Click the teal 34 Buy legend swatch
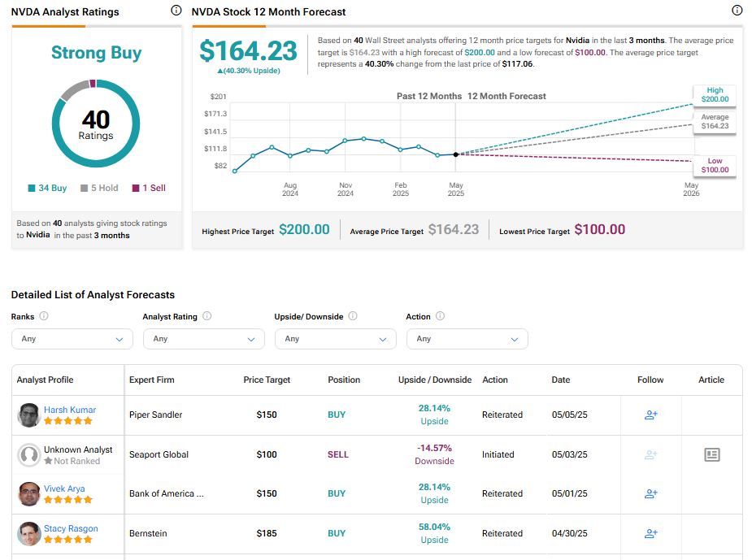 click(32, 188)
